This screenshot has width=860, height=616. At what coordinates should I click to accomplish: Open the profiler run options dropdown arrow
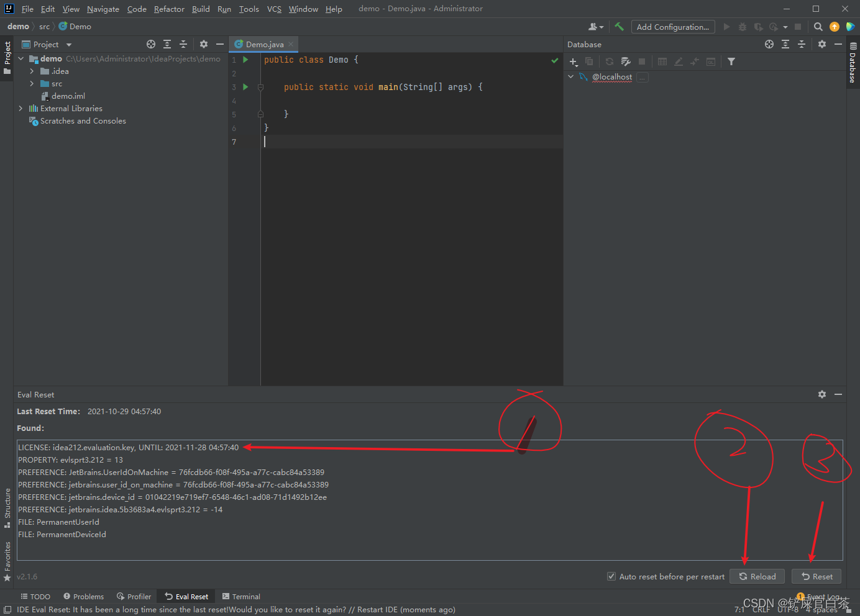point(785,27)
